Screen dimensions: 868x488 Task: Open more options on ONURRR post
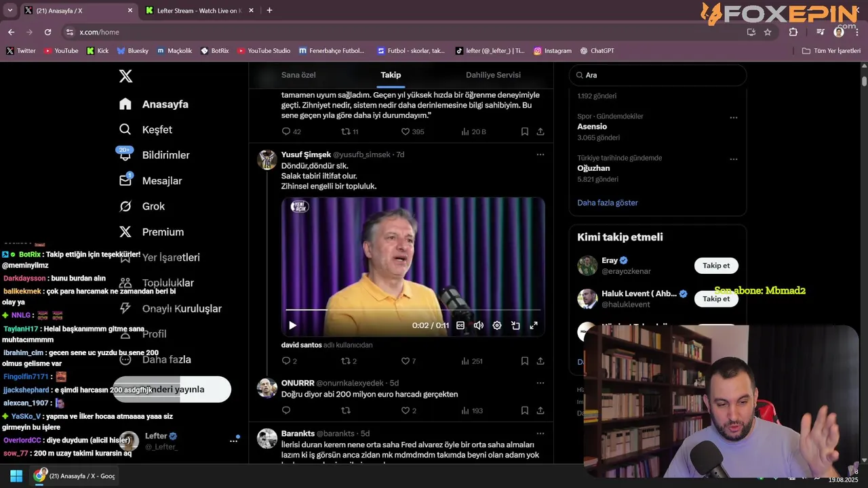click(x=540, y=383)
